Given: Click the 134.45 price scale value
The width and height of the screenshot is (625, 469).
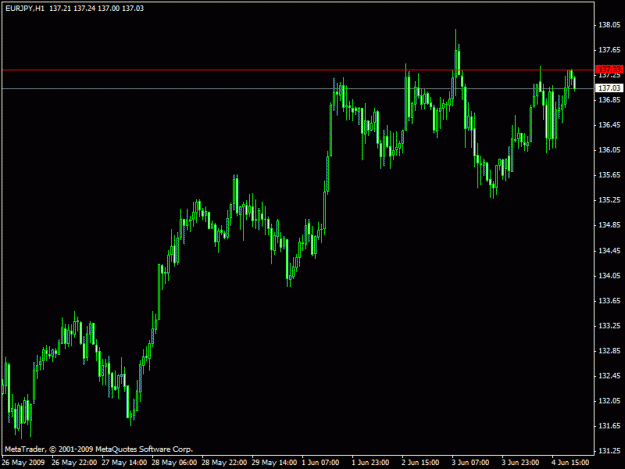Looking at the screenshot, I should tap(609, 251).
